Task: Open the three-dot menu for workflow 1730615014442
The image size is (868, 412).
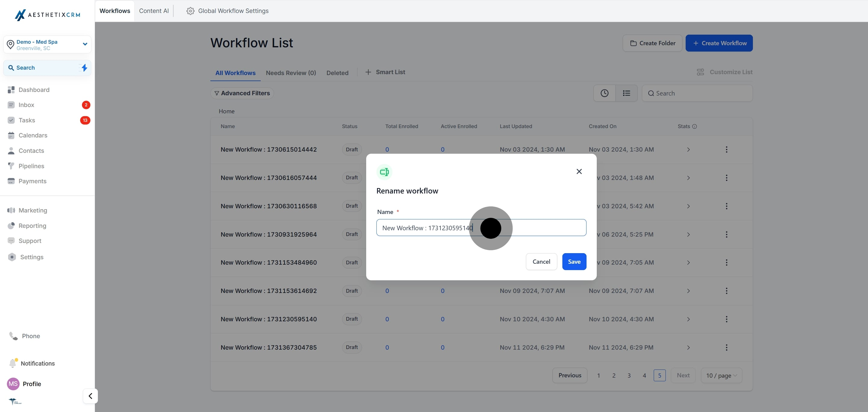Action: coord(726,149)
